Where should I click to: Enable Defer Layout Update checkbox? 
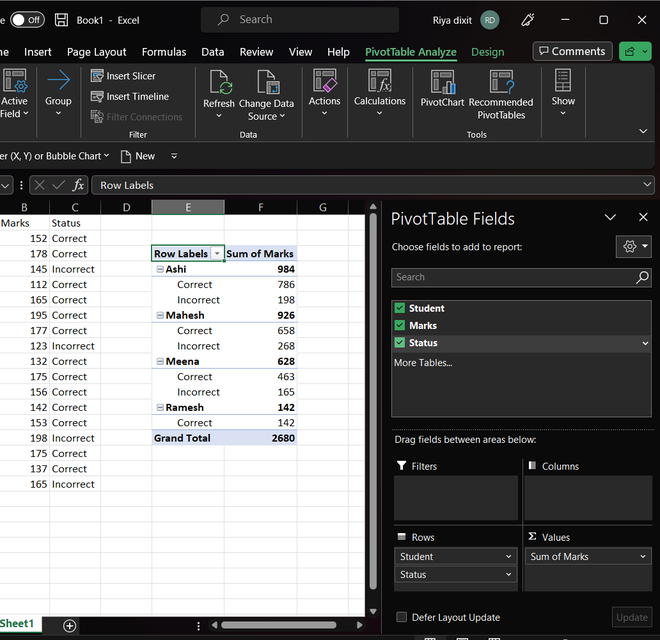[402, 617]
